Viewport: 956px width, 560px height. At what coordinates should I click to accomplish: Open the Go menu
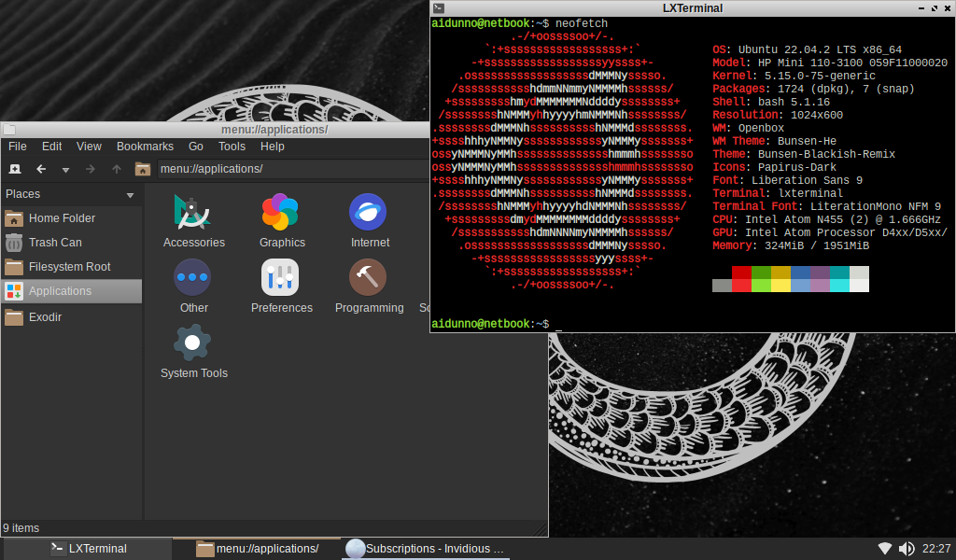[x=196, y=147]
